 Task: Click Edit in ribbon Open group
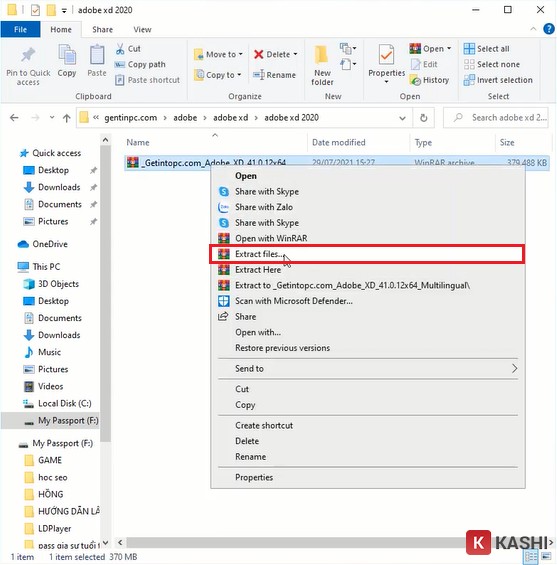(424, 64)
